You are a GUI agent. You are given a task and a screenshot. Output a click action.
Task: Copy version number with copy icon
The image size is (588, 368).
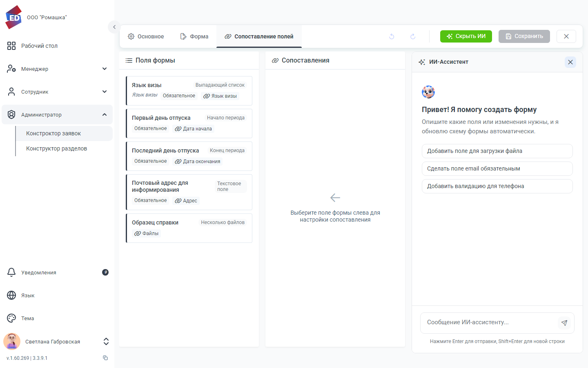pyautogui.click(x=105, y=358)
